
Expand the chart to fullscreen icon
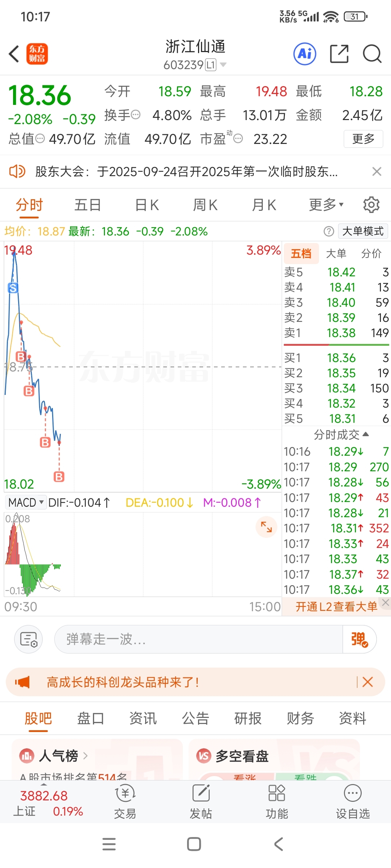(x=266, y=527)
